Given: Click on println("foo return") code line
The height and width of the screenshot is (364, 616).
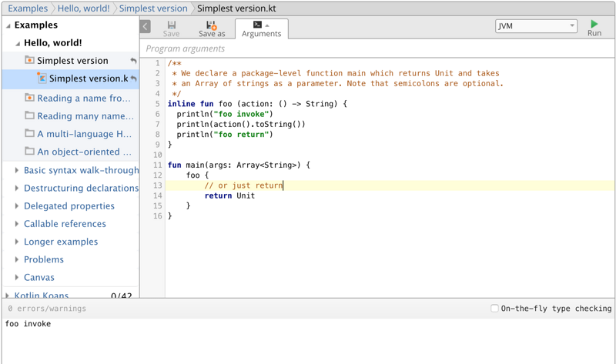Looking at the screenshot, I should point(225,135).
